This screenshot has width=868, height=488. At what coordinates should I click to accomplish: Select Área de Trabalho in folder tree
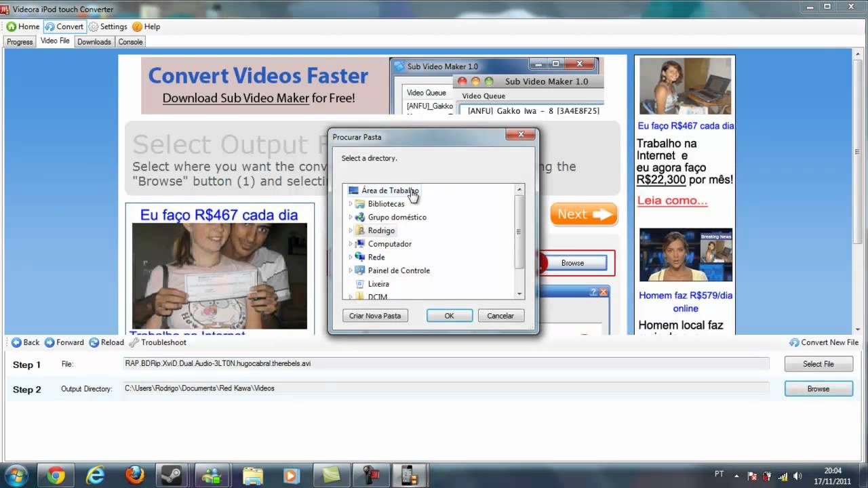click(x=390, y=190)
